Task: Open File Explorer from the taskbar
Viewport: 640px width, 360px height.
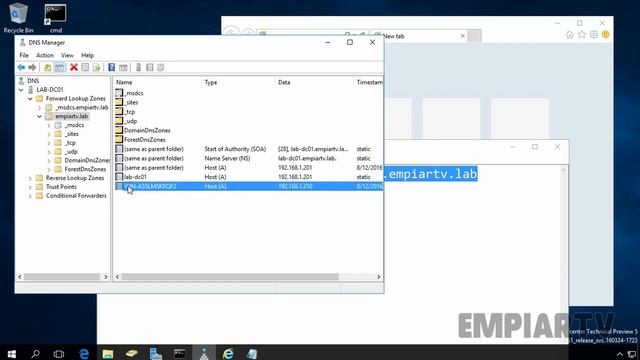Action: pos(108,353)
